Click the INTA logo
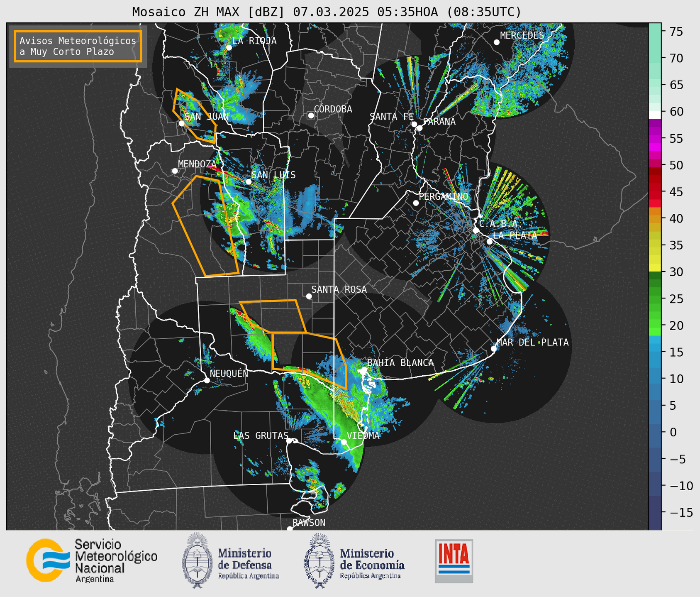This screenshot has height=597, width=700. [454, 561]
